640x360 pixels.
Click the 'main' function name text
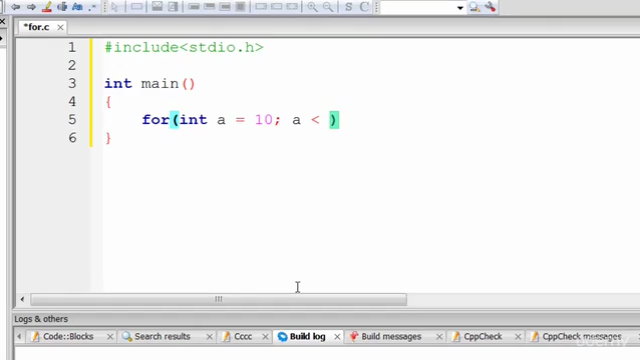pos(160,84)
